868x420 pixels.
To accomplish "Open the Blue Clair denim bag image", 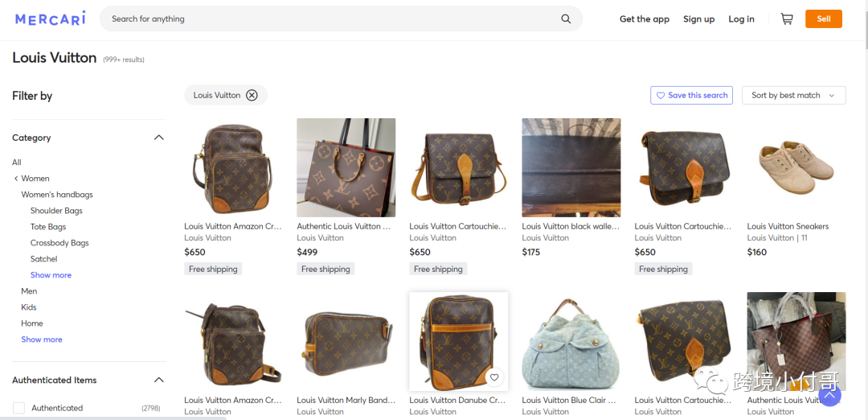I will tap(571, 341).
